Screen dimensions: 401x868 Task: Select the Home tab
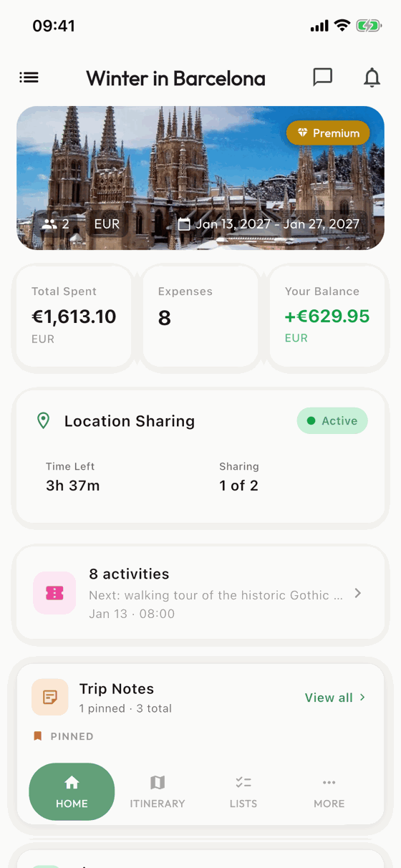[72, 791]
